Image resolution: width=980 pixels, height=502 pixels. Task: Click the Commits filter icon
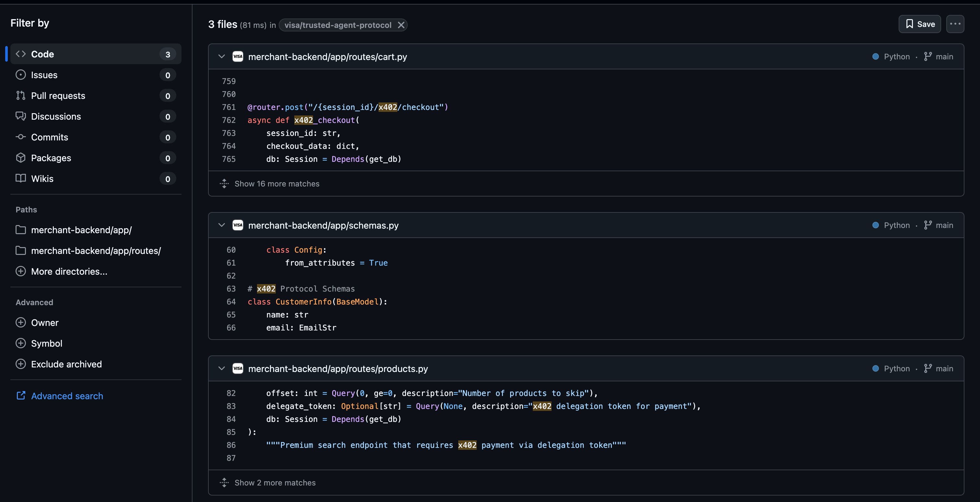[x=21, y=137]
